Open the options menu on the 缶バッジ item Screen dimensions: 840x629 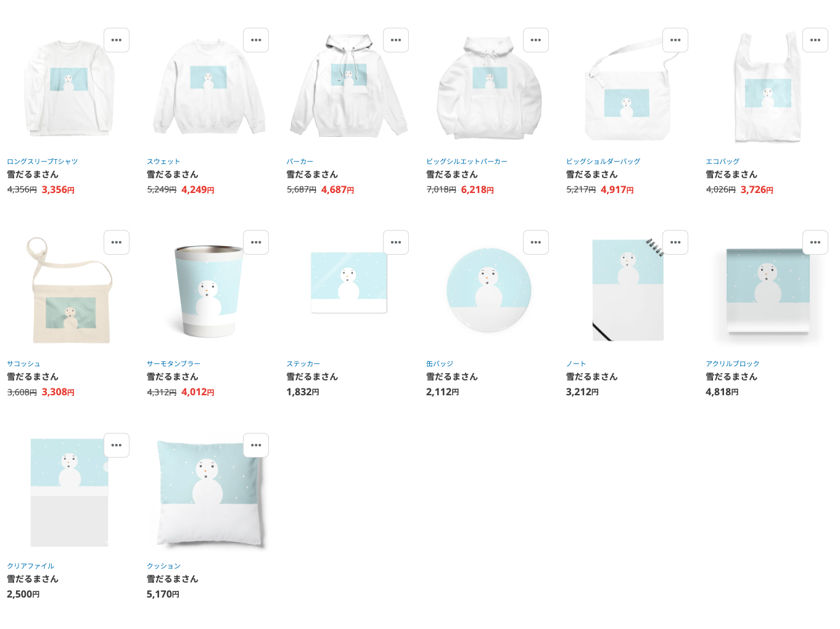536,242
